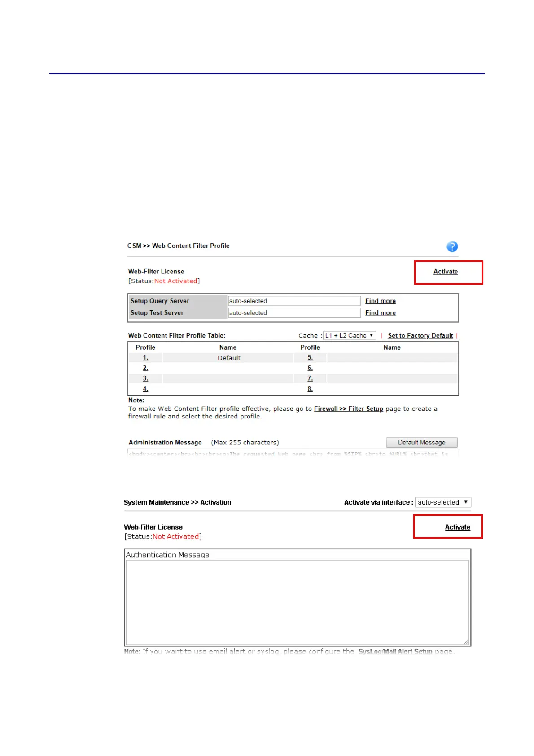Click the Not Activated status under CSM page

[x=176, y=281]
